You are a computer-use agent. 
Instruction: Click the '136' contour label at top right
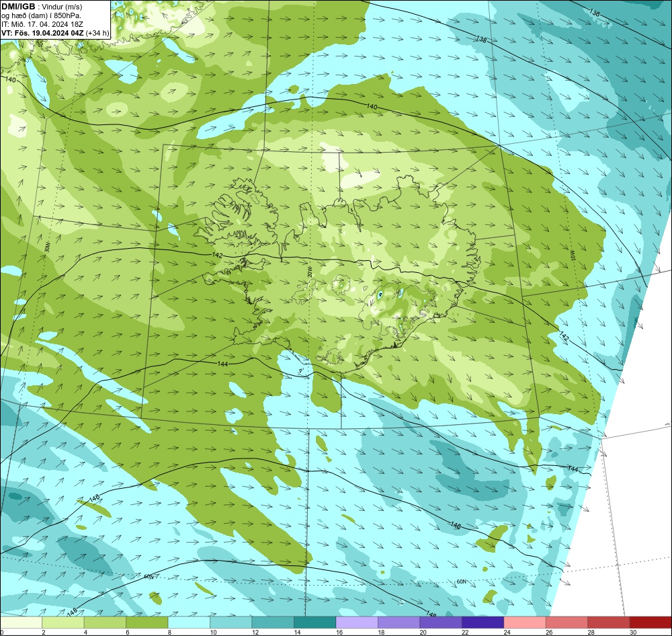pos(595,13)
